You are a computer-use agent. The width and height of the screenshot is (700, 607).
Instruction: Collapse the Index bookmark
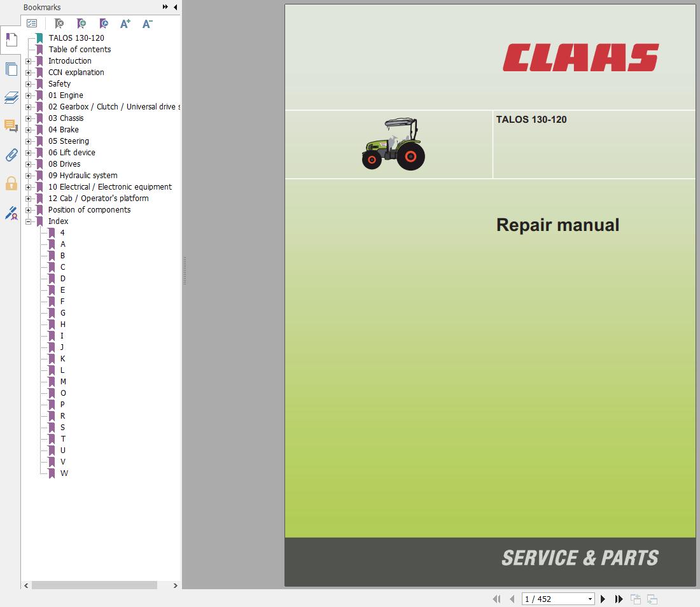click(28, 221)
